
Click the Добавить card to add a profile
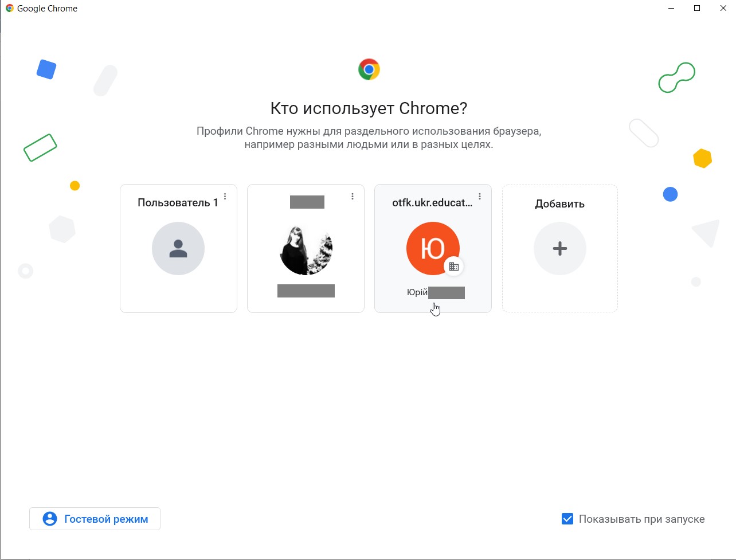[560, 248]
